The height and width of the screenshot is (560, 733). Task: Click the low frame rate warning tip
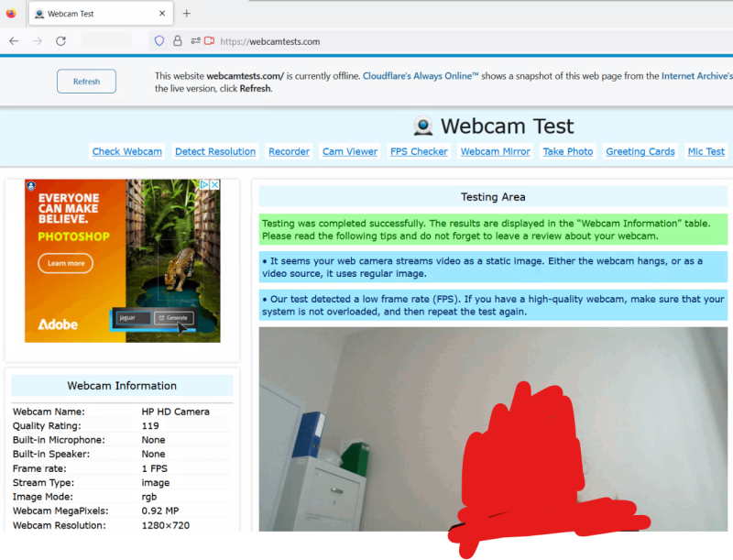[493, 305]
